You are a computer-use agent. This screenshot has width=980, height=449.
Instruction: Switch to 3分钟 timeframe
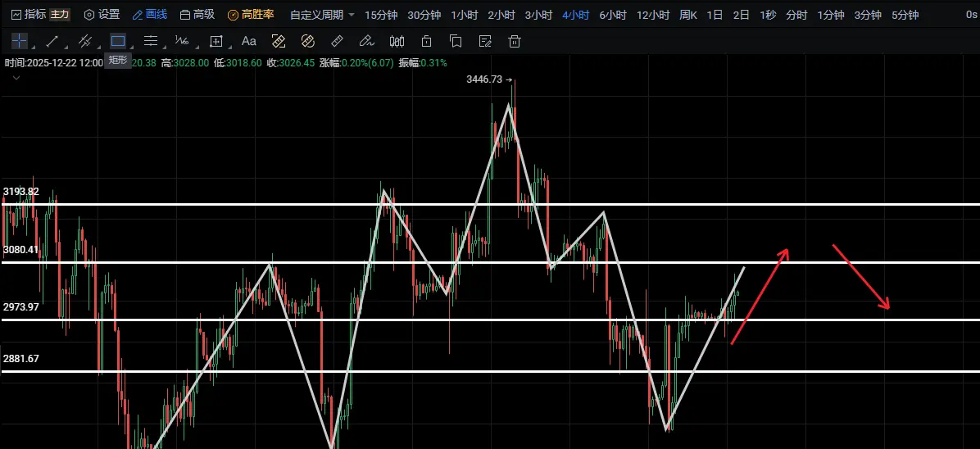pyautogui.click(x=868, y=15)
